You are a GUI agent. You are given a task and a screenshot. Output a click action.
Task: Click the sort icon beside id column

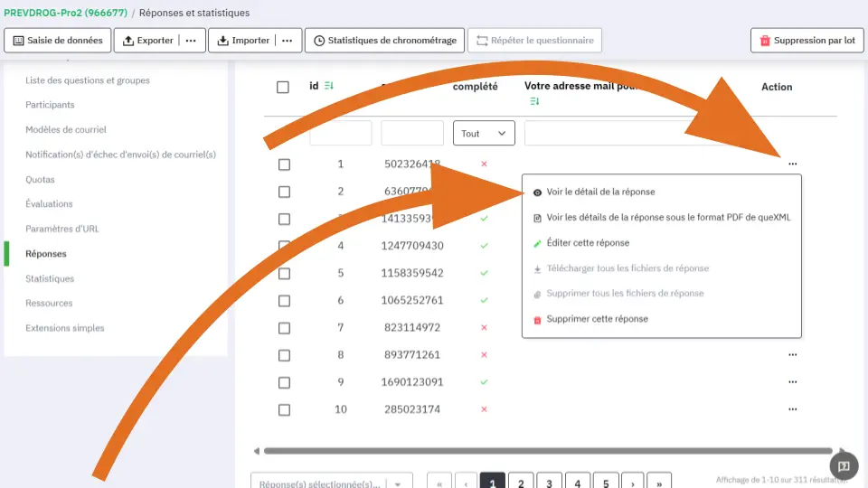tap(328, 86)
